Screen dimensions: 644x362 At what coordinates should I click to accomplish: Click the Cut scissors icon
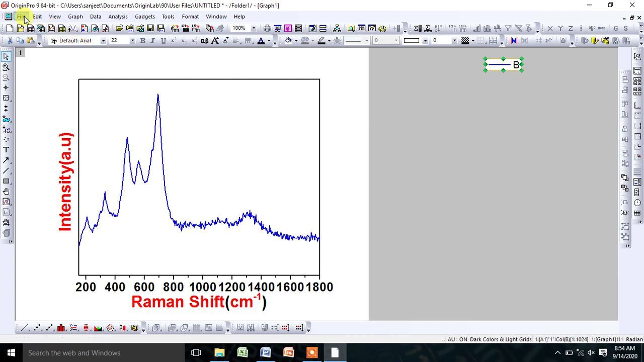pos(10,41)
